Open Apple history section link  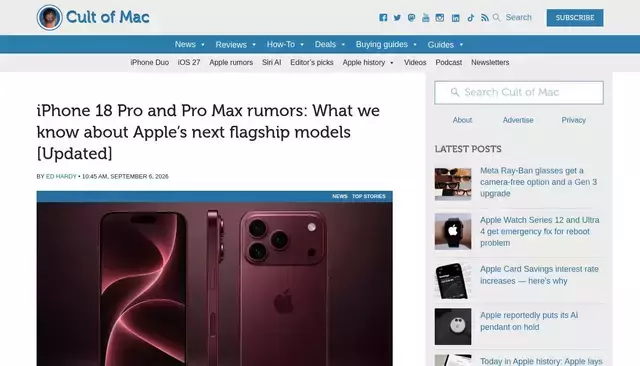(364, 62)
